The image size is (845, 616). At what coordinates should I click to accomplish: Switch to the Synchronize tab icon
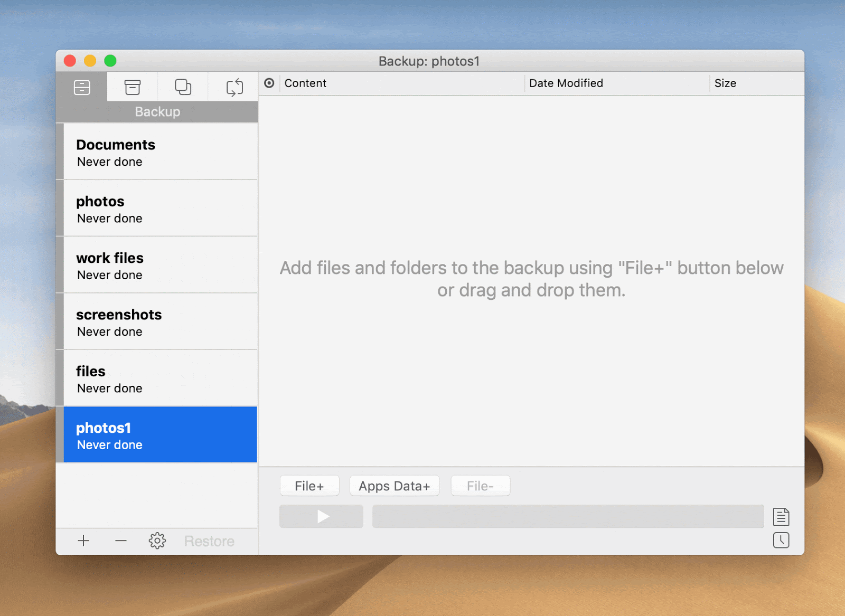click(x=234, y=87)
